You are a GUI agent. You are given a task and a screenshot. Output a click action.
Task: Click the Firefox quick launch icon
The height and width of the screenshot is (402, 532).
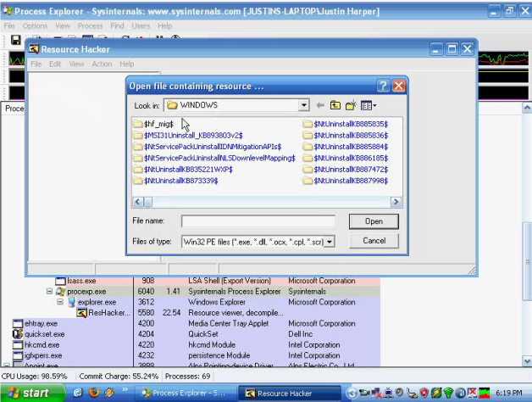click(x=94, y=393)
